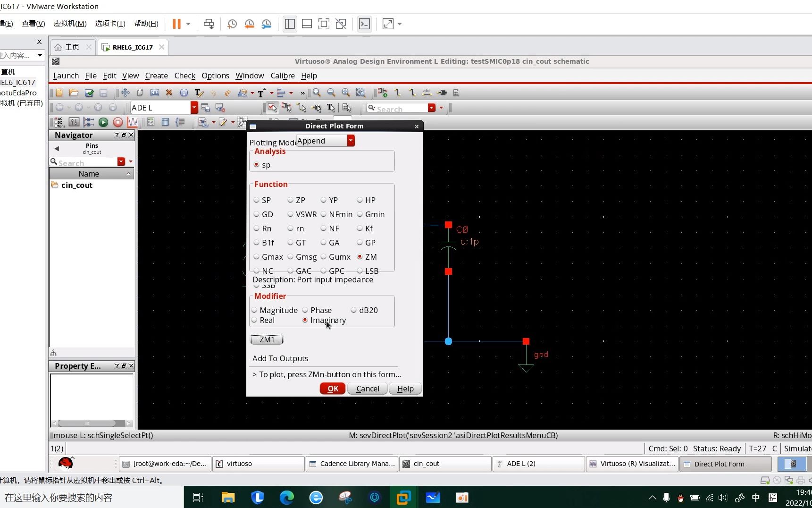Select the Check and Save schematic icon

pyautogui.click(x=90, y=93)
